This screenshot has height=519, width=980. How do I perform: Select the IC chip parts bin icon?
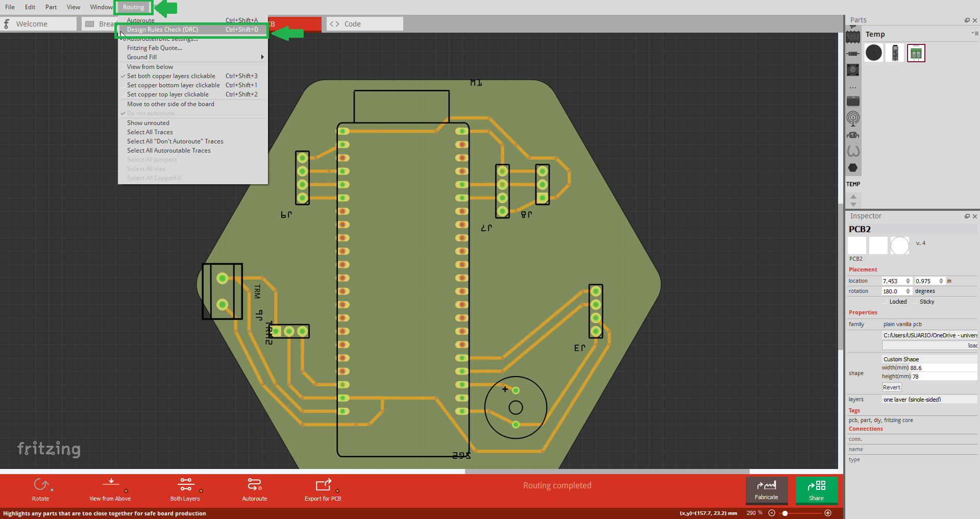(x=853, y=101)
